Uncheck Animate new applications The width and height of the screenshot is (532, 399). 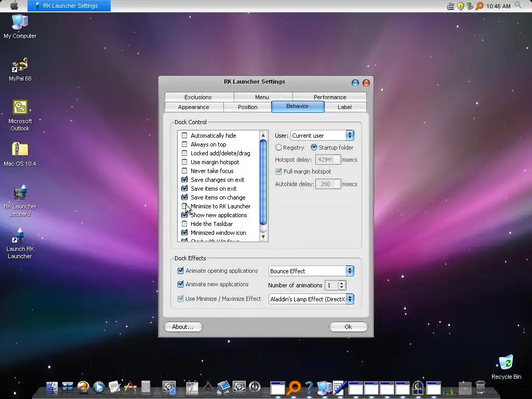coord(180,284)
